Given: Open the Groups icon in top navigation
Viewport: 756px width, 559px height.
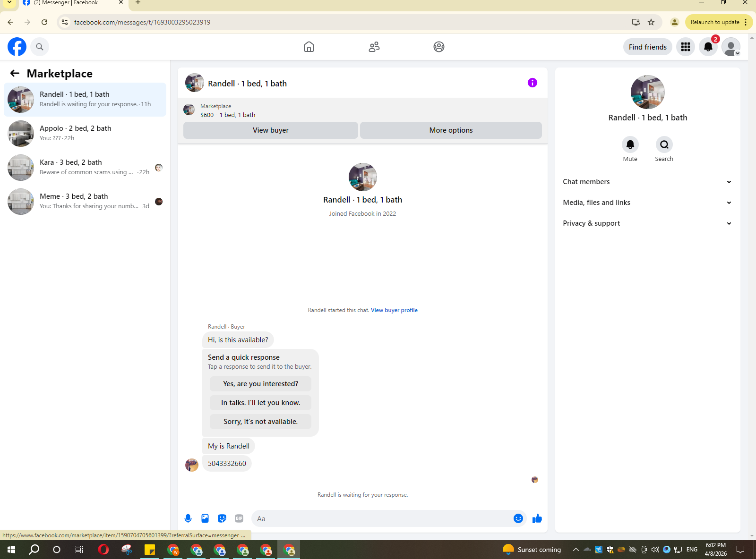Looking at the screenshot, I should coord(439,47).
